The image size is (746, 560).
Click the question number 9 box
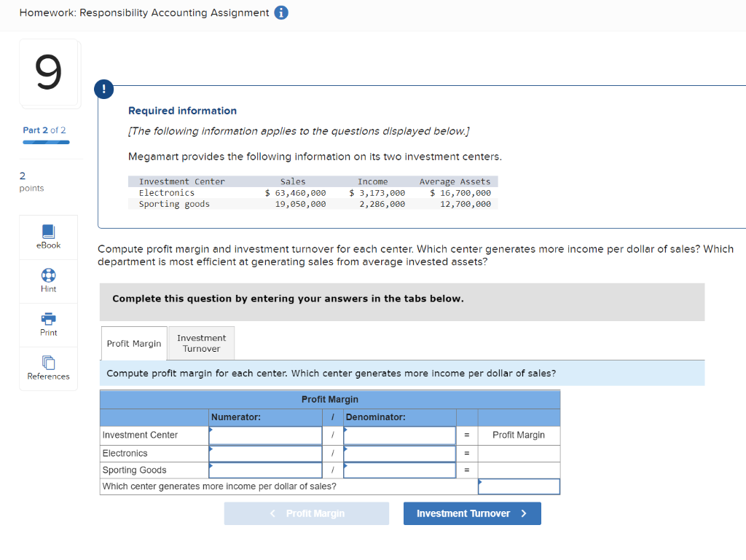click(48, 73)
